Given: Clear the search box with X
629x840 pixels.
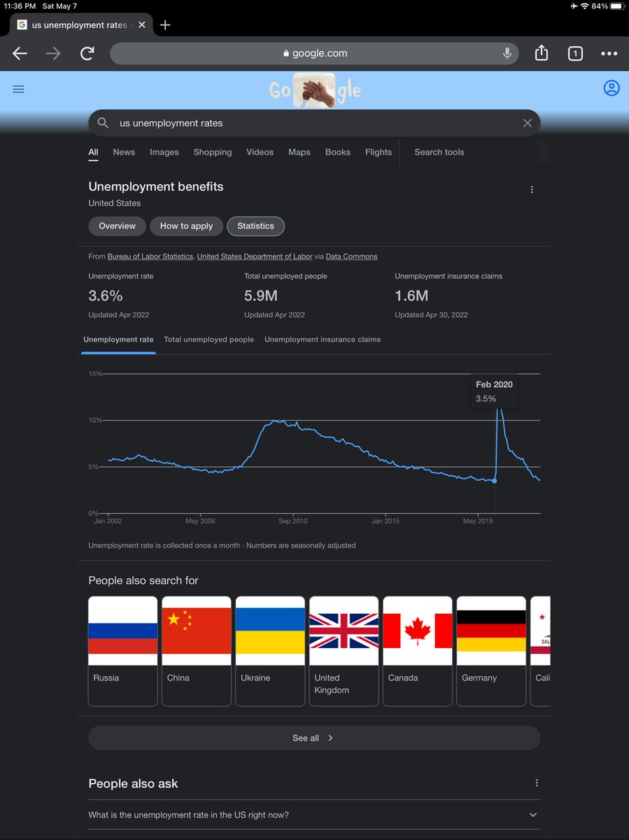Looking at the screenshot, I should pos(528,122).
